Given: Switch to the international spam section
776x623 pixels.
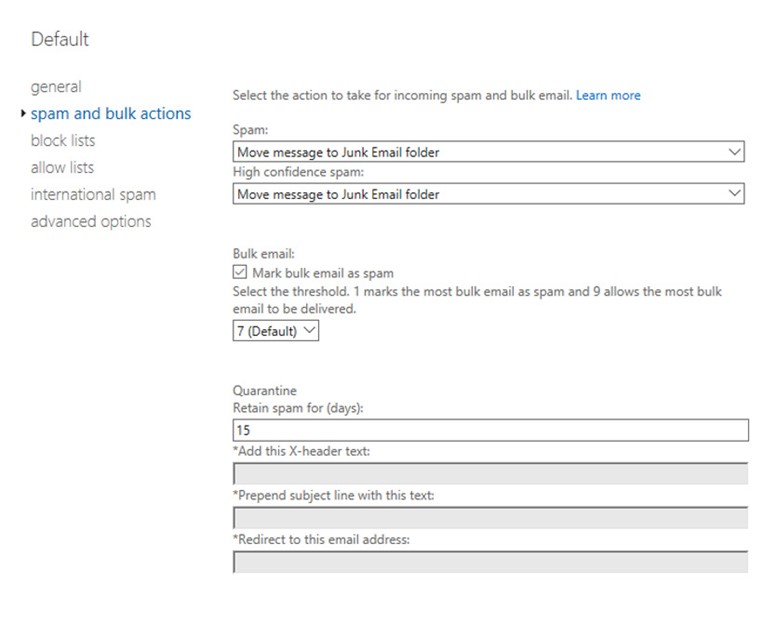Looking at the screenshot, I should (x=93, y=194).
